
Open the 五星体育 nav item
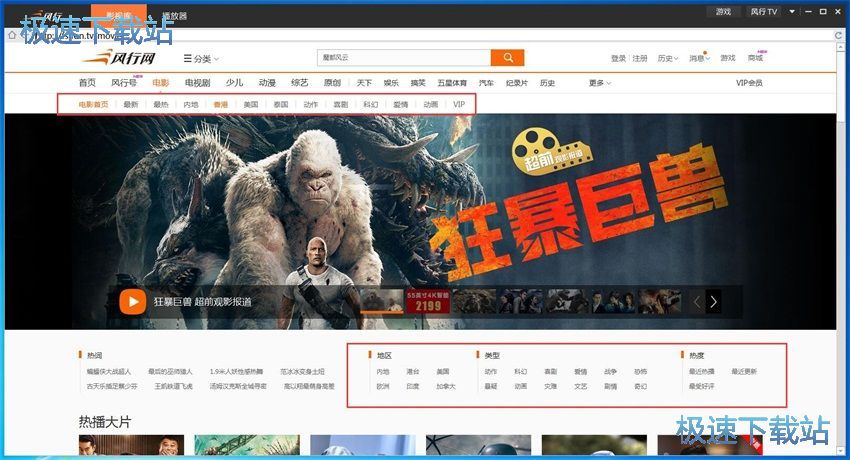pyautogui.click(x=452, y=83)
